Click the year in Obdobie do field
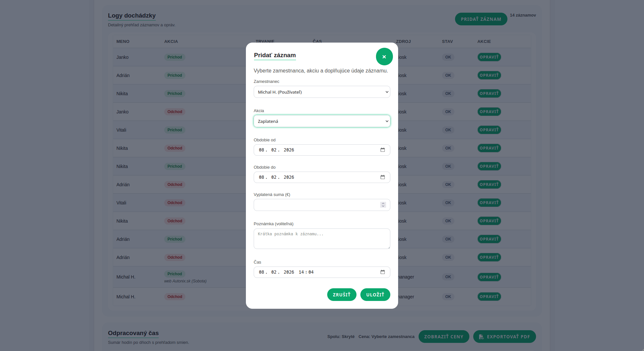The width and height of the screenshot is (644, 351). (x=288, y=177)
